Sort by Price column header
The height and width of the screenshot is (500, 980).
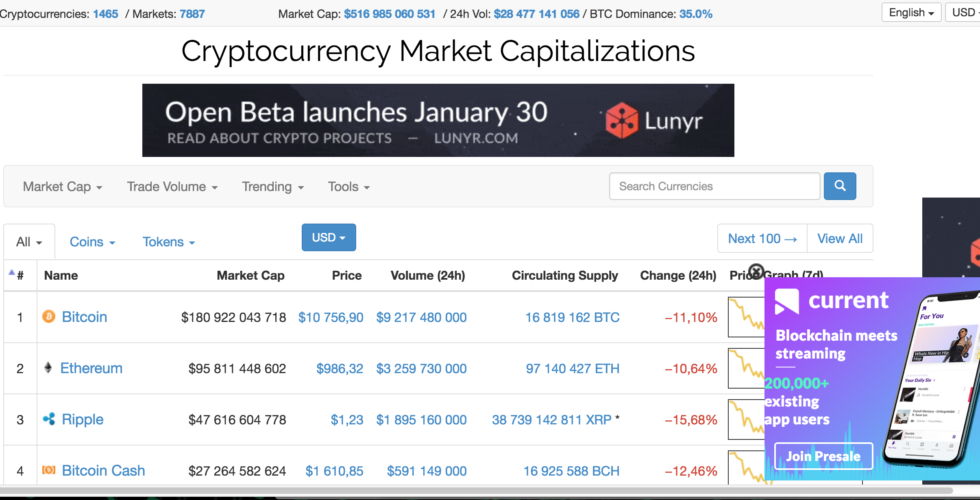(346, 275)
